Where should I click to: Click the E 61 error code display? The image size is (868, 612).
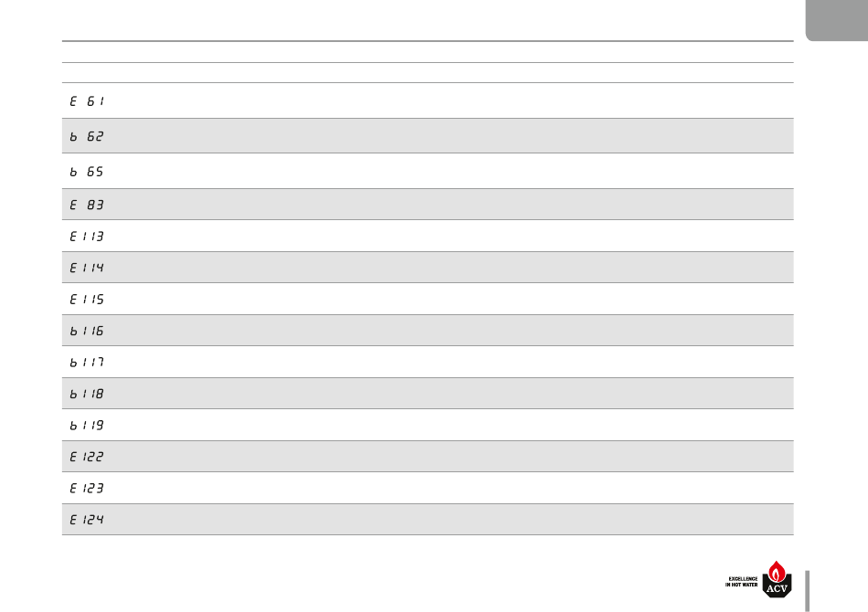pyautogui.click(x=87, y=101)
